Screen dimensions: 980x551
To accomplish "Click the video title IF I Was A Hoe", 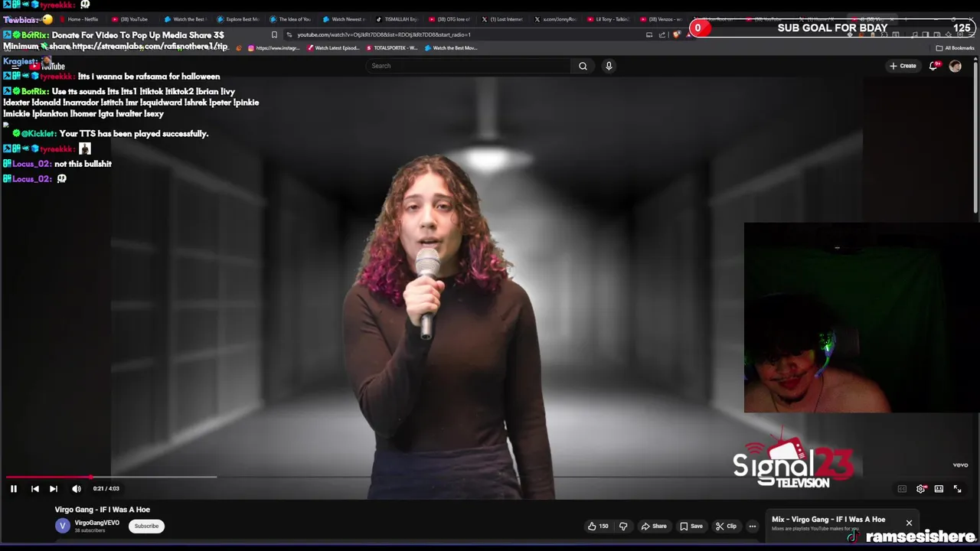I will pos(103,510).
